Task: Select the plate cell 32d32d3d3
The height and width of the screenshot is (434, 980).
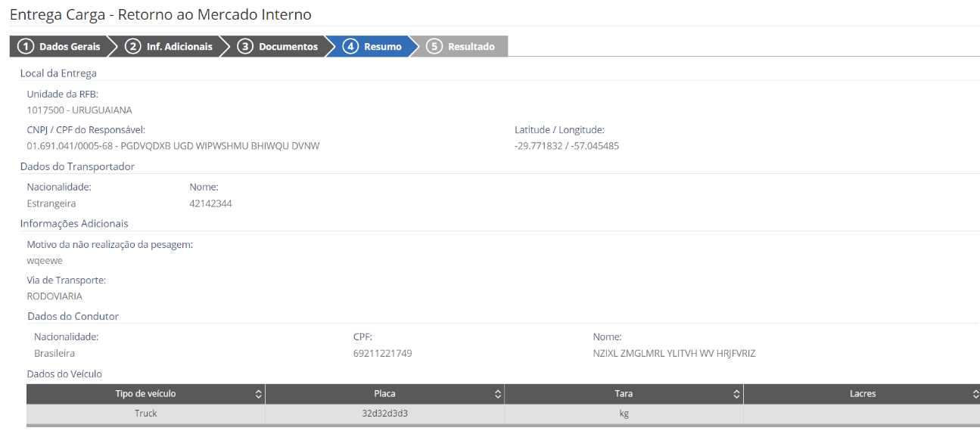Action: coord(384,414)
